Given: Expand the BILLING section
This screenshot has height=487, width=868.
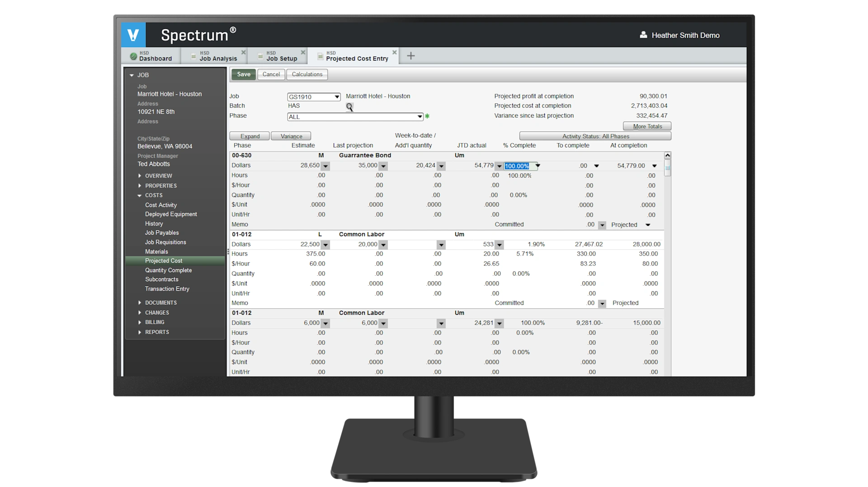Looking at the screenshot, I should [x=140, y=322].
